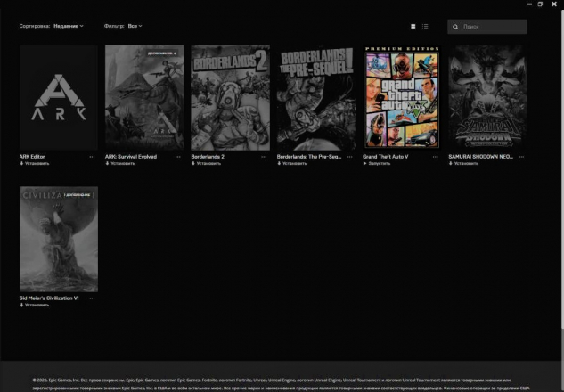Select the Borderlands Pre-Sequel cover art
Image resolution: width=564 pixels, height=392 pixels.
316,97
